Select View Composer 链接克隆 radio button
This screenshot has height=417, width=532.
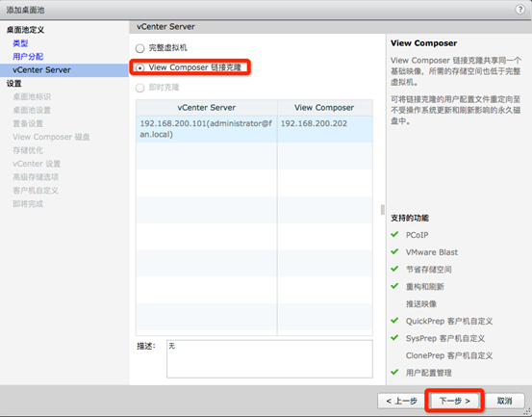pos(139,68)
